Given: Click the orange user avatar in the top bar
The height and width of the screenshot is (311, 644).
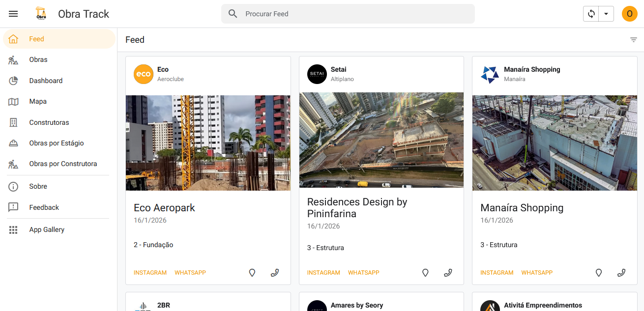Looking at the screenshot, I should [x=630, y=14].
